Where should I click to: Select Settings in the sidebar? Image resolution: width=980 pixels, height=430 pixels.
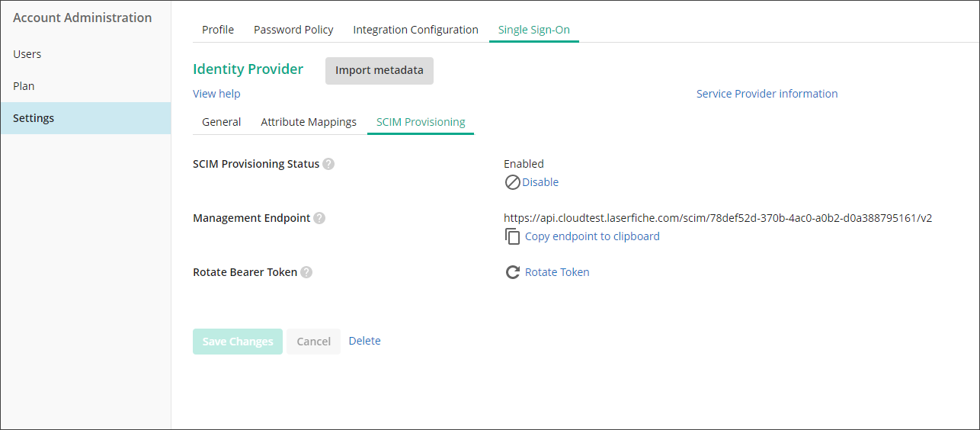click(x=85, y=118)
